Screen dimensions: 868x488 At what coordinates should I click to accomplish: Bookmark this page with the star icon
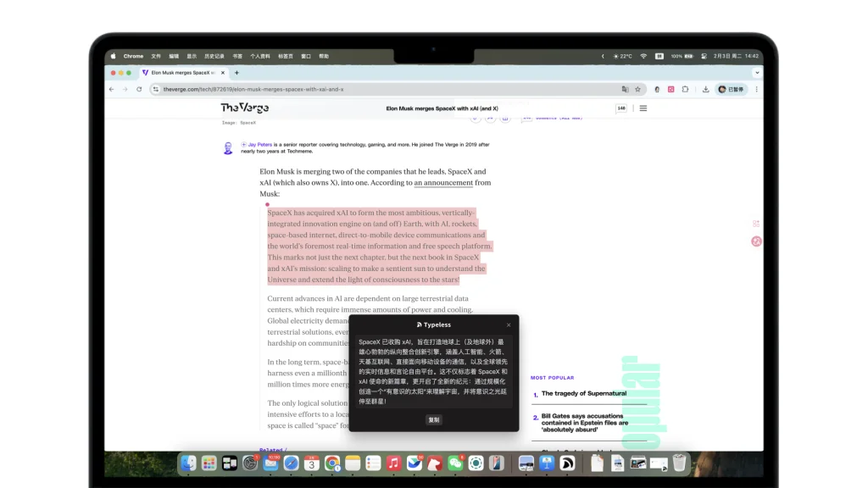click(637, 89)
